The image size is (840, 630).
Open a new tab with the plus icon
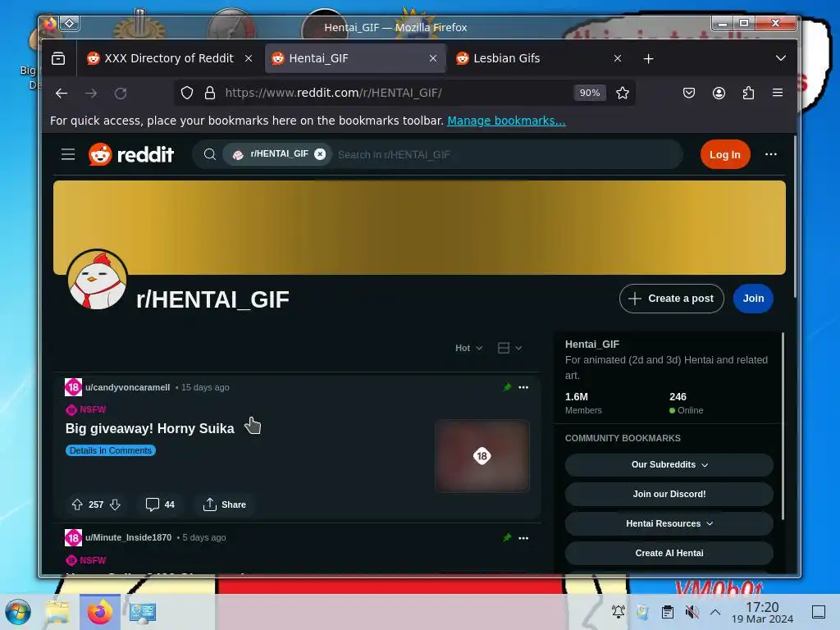pos(648,58)
